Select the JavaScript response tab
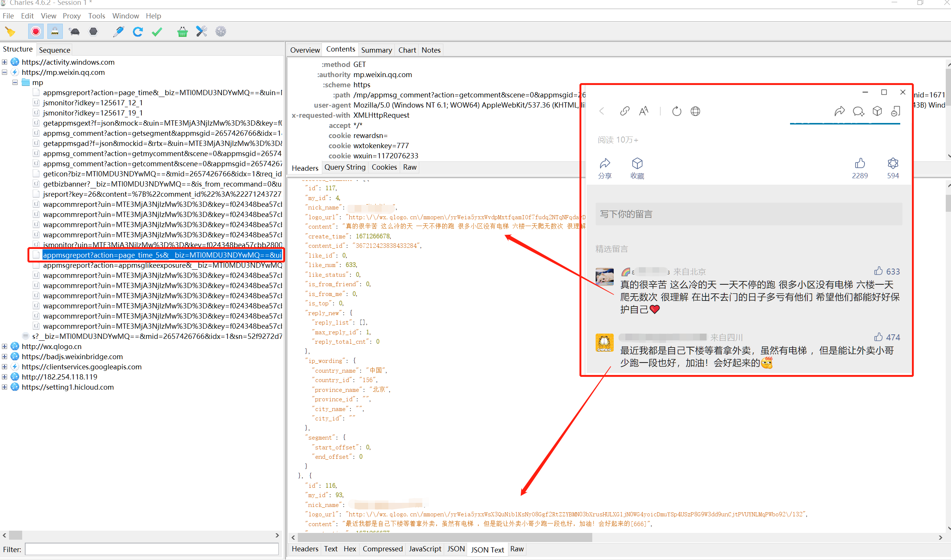This screenshot has height=560, width=951. (425, 549)
